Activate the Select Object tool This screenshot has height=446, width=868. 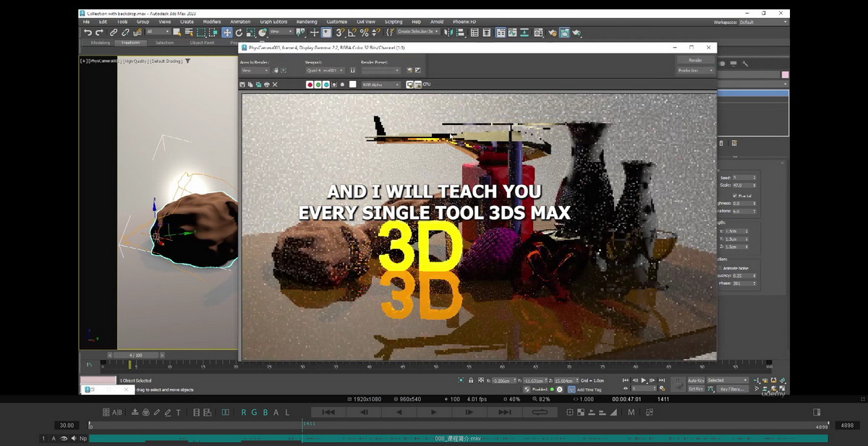click(176, 32)
